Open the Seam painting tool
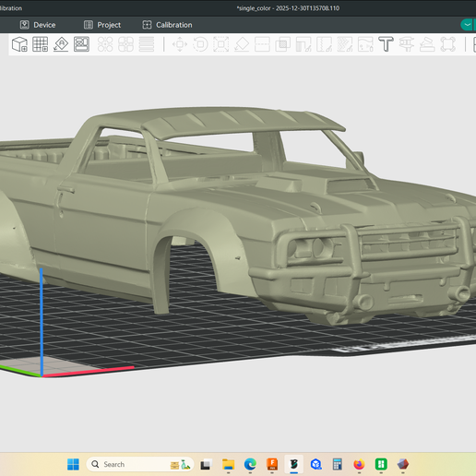 click(x=324, y=44)
